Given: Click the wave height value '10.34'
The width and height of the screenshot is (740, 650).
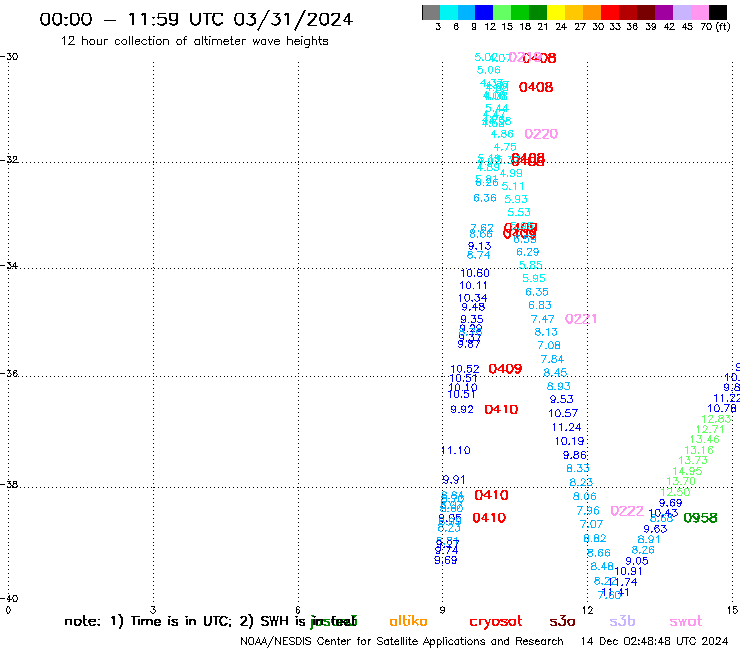Looking at the screenshot, I should (x=472, y=298).
